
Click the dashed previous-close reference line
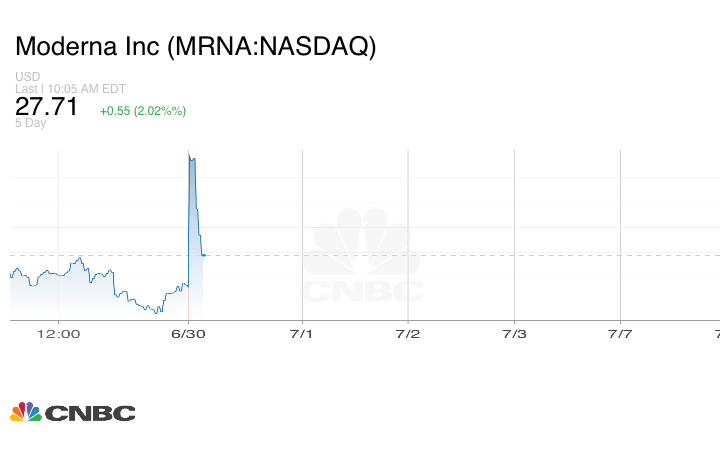pos(450,255)
